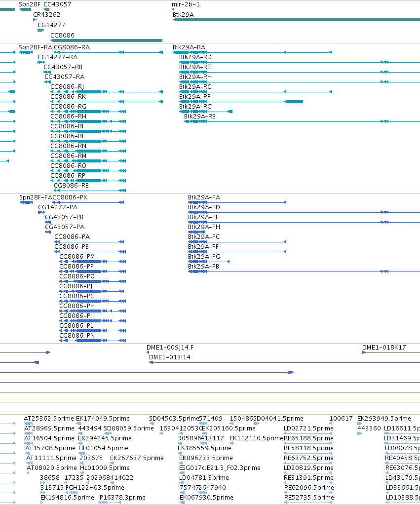The image size is (420, 505).
Task: Select transcript CG8086-RK
Action: click(68, 97)
